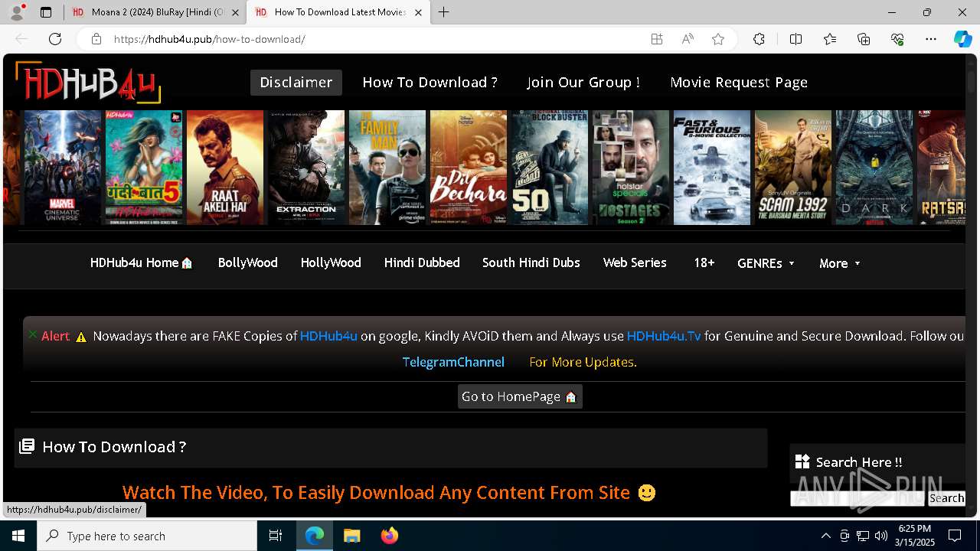Image resolution: width=980 pixels, height=551 pixels.
Task: Open Raat Akeli Hai poster
Action: pyautogui.click(x=225, y=168)
